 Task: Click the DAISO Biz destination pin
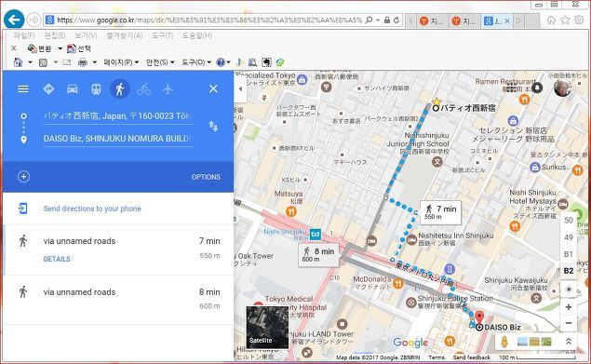coord(479,318)
